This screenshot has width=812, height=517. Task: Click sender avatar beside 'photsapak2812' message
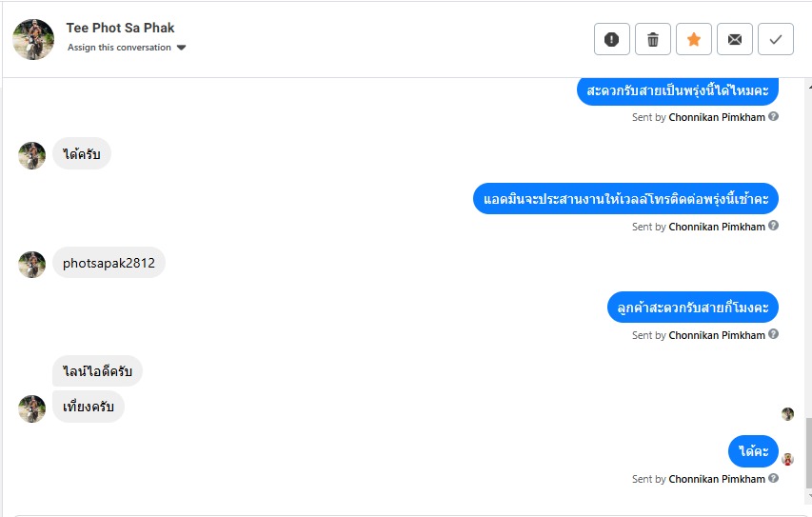pyautogui.click(x=32, y=265)
